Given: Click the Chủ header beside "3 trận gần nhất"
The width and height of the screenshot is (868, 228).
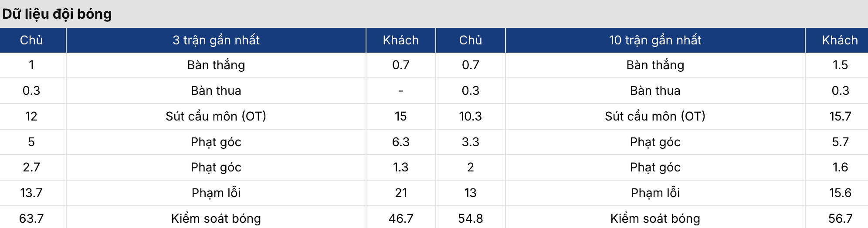Looking at the screenshot, I should [x=31, y=40].
